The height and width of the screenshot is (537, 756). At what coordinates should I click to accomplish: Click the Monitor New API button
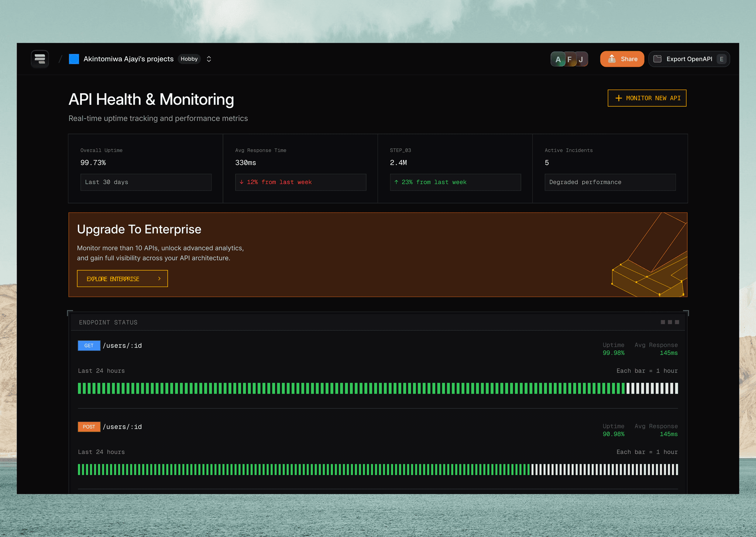pyautogui.click(x=647, y=98)
